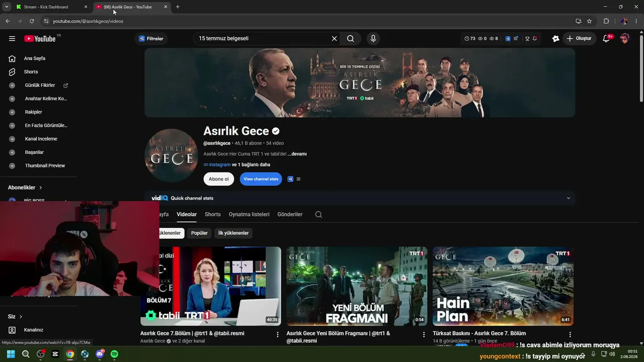Expand the Abonelikler section

click(25, 188)
